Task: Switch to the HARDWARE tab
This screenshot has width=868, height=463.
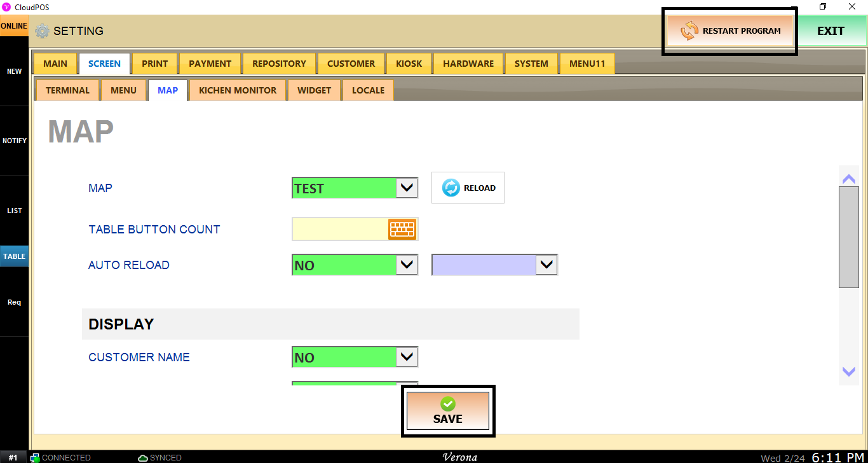Action: tap(468, 64)
